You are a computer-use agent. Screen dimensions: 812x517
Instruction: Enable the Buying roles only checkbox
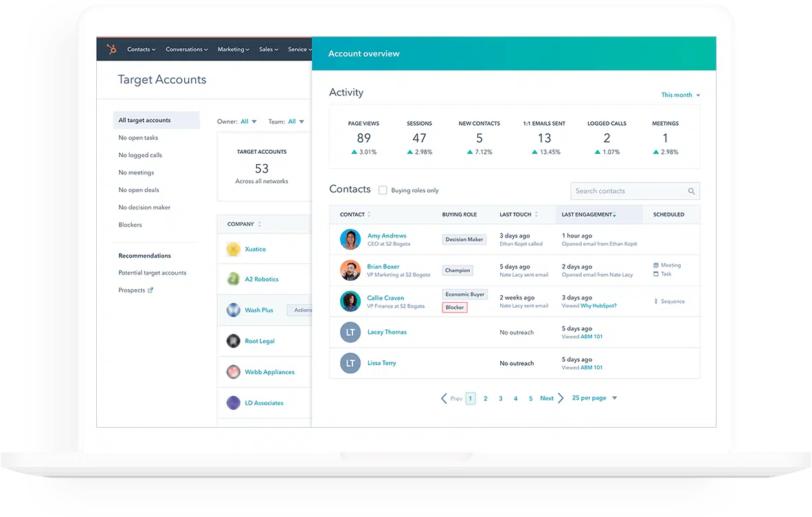[x=383, y=190]
